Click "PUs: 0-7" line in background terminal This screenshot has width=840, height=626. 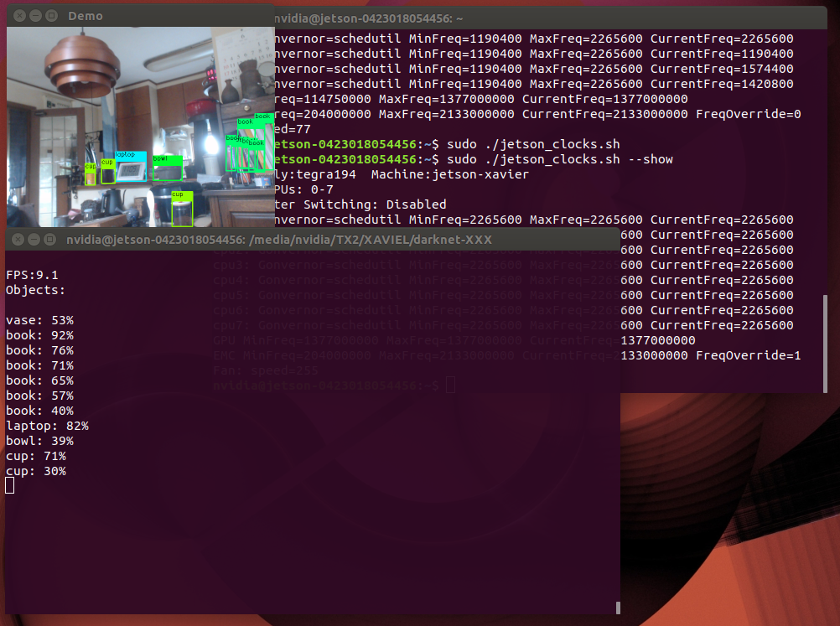tap(303, 189)
